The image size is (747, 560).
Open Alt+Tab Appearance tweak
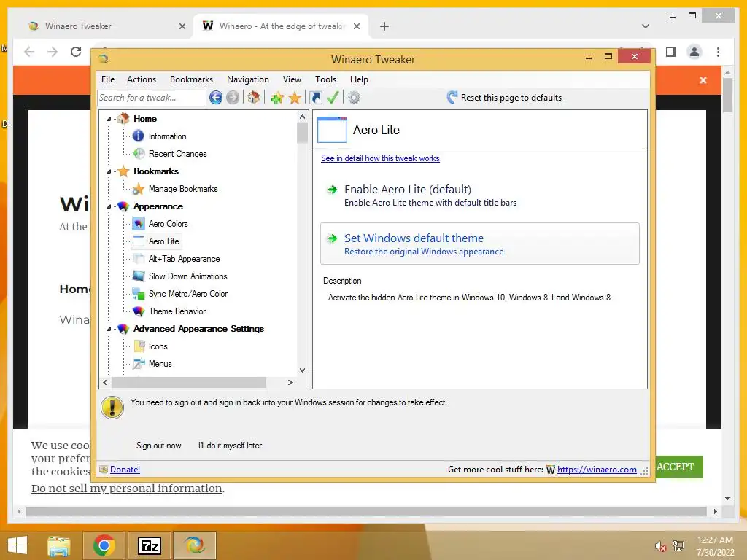point(184,259)
